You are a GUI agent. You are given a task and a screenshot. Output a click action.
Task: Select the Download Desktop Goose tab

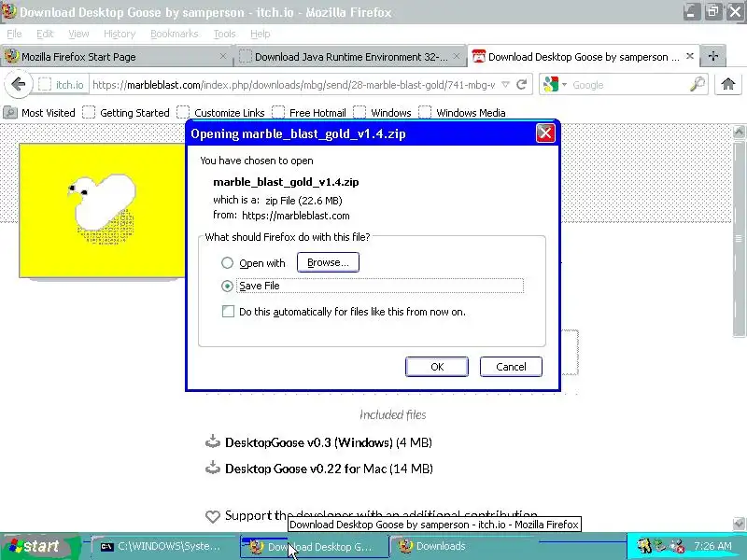click(x=583, y=57)
